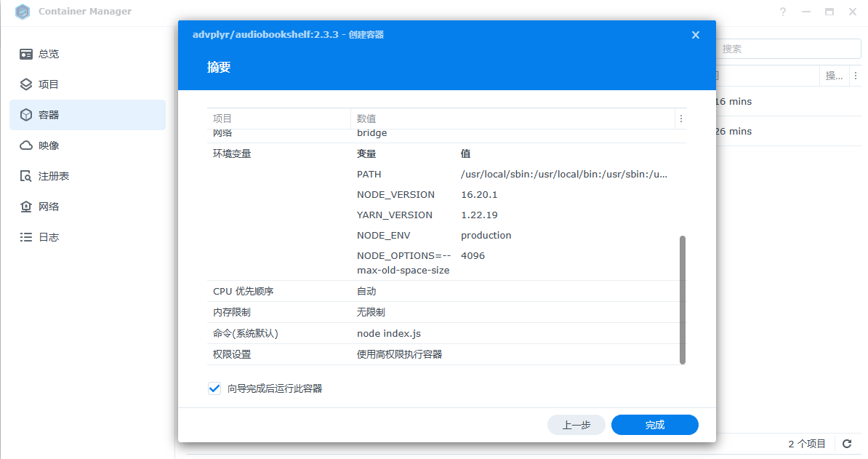The image size is (868, 459).
Task: Click the 搜索 search input field
Action: tap(789, 49)
